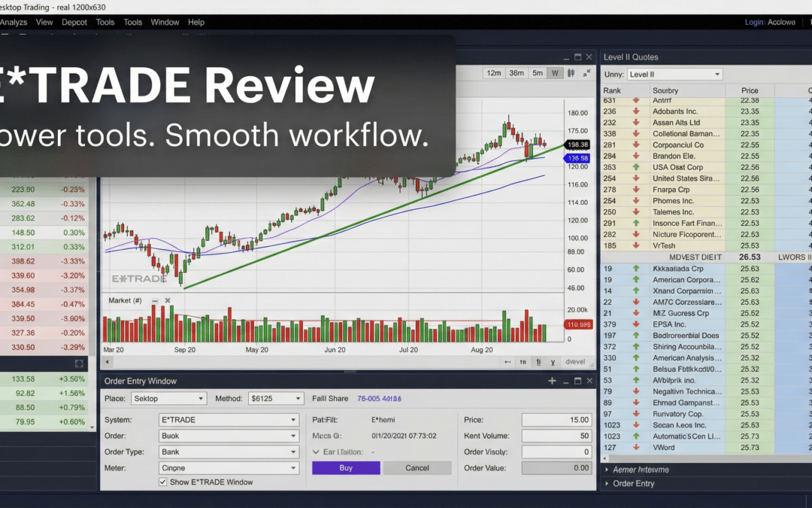This screenshot has height=508, width=812.
Task: Select the Automatic'sCen LI quote row
Action: [x=706, y=436]
